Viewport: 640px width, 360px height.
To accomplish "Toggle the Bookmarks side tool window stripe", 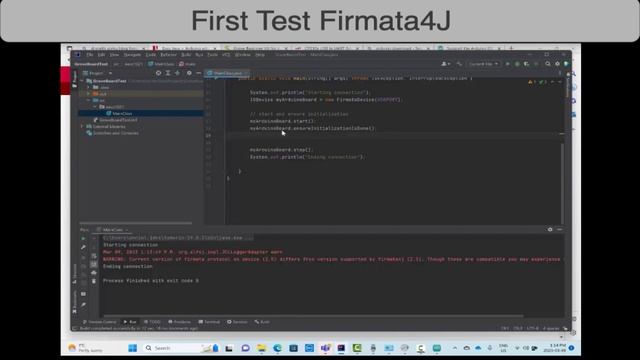I will [x=75, y=302].
